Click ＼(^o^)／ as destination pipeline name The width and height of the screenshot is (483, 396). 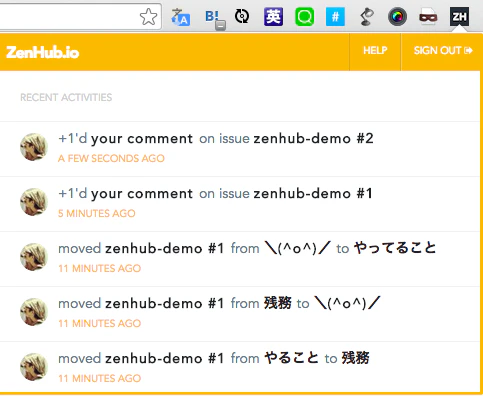tap(347, 303)
